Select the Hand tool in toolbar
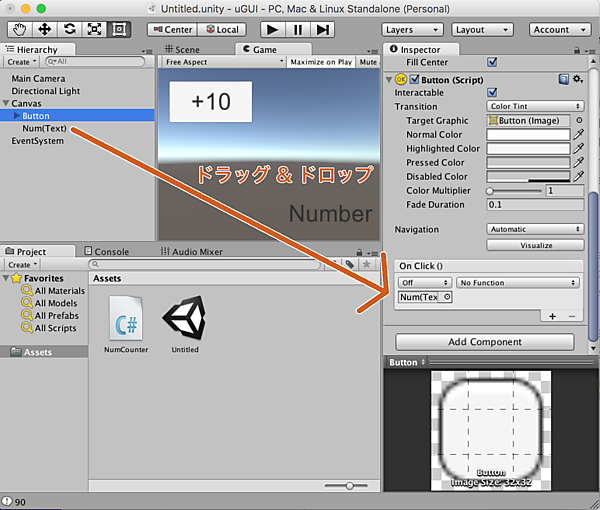 click(x=18, y=30)
